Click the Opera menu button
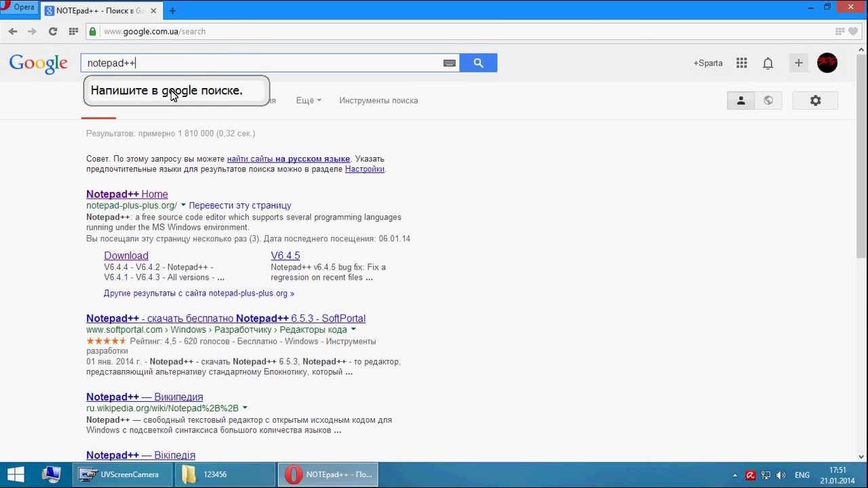The height and width of the screenshot is (488, 868). pyautogui.click(x=19, y=7)
